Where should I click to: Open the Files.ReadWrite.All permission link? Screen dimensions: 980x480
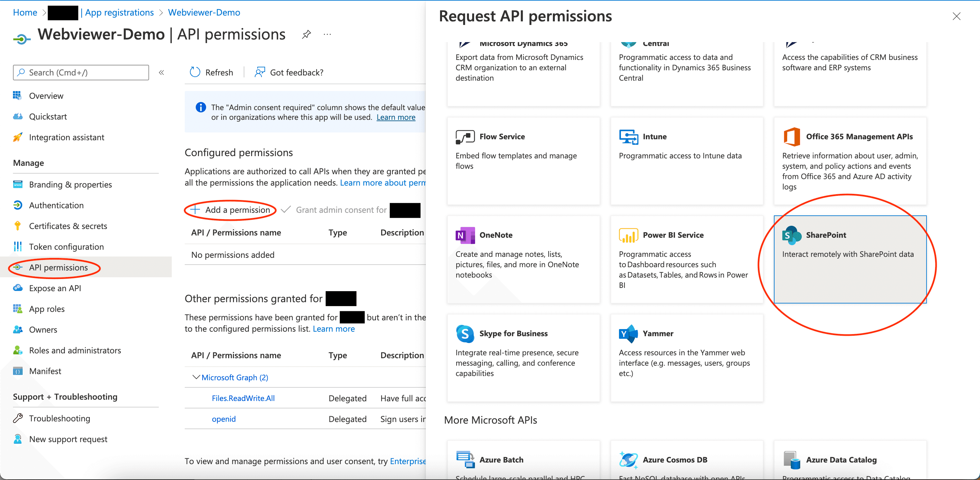(x=243, y=398)
